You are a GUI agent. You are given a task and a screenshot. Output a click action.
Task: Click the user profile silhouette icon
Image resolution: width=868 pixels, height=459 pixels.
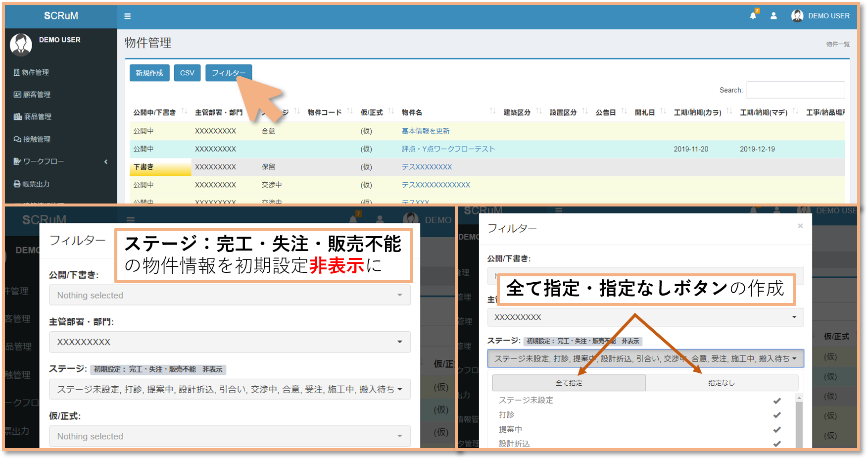point(773,16)
